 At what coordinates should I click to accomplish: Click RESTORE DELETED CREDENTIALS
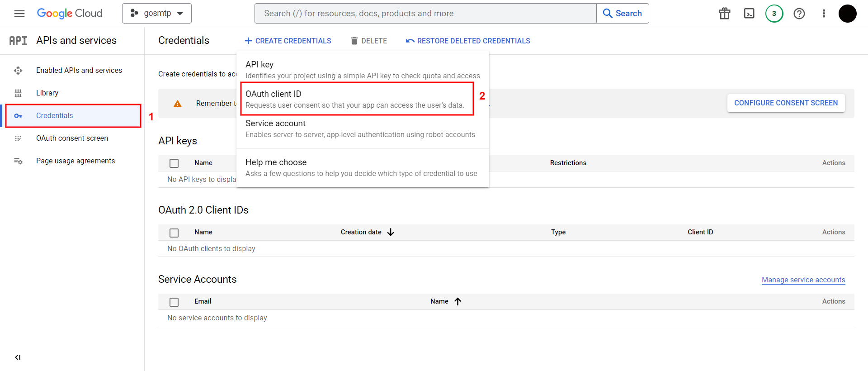[x=468, y=41]
